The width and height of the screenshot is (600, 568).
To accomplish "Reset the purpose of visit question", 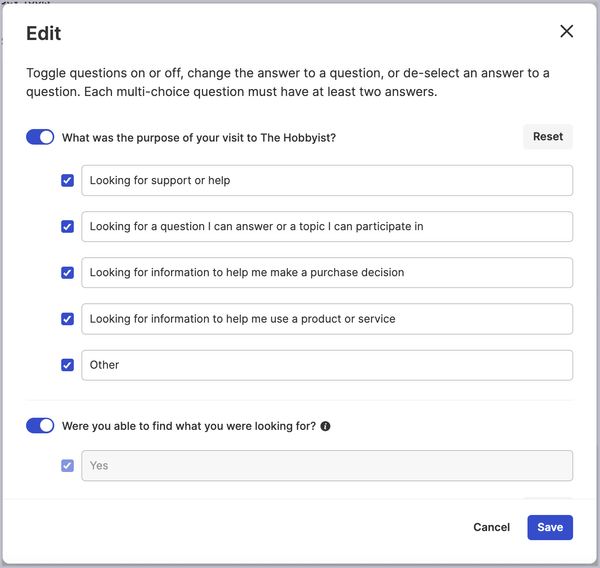I will click(x=548, y=137).
